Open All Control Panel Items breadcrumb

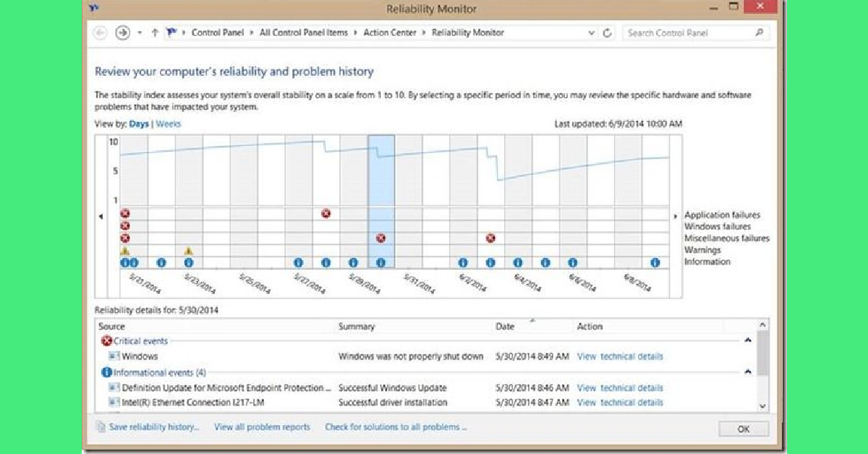point(304,33)
